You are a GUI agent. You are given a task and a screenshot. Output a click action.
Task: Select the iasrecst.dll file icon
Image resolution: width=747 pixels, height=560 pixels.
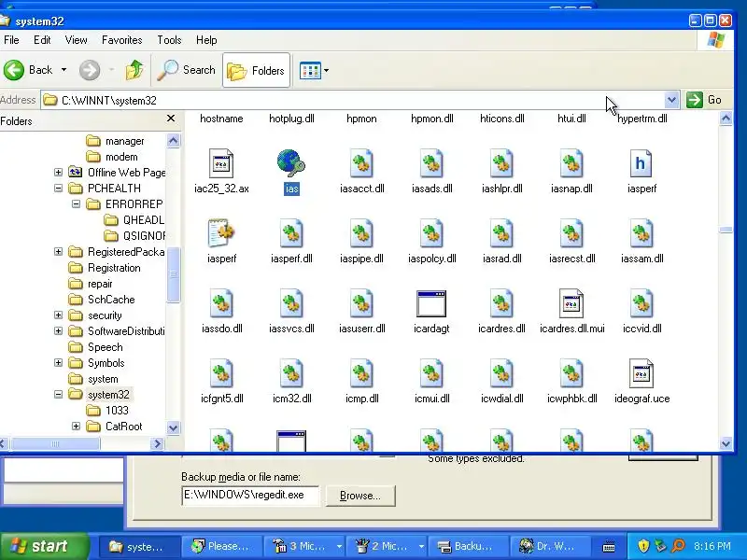571,232
